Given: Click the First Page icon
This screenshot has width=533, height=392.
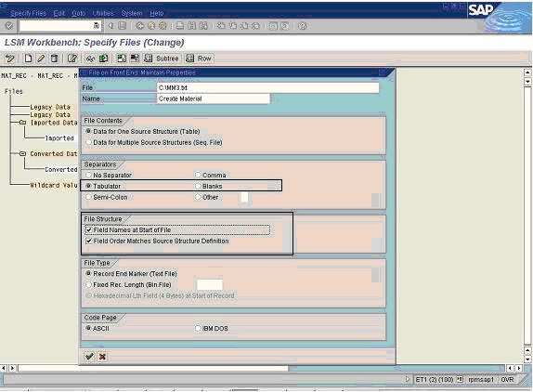Looking at the screenshot, I should point(221,25).
